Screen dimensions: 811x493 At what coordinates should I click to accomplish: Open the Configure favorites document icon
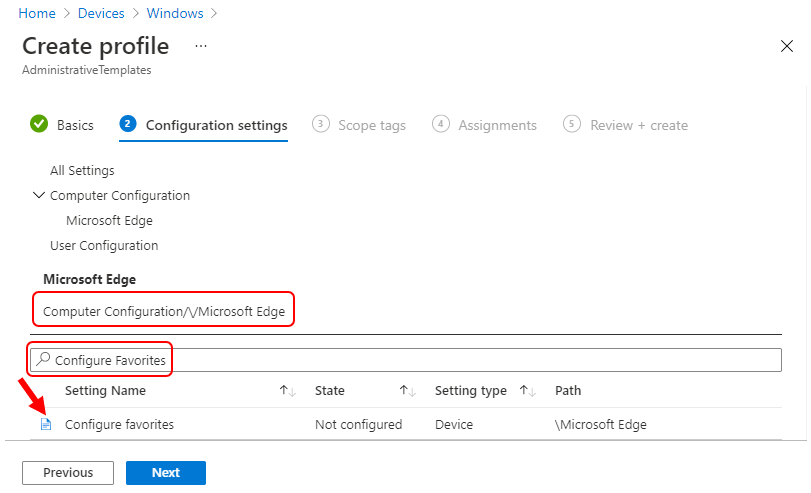click(x=46, y=424)
